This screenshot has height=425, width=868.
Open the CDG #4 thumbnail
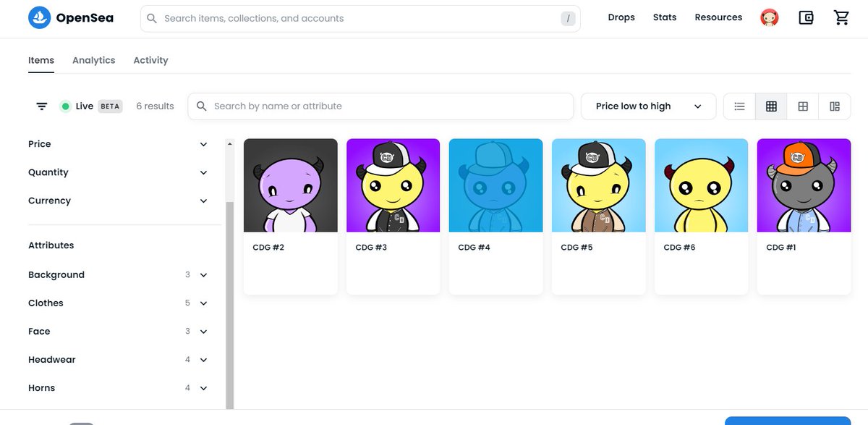tap(496, 185)
